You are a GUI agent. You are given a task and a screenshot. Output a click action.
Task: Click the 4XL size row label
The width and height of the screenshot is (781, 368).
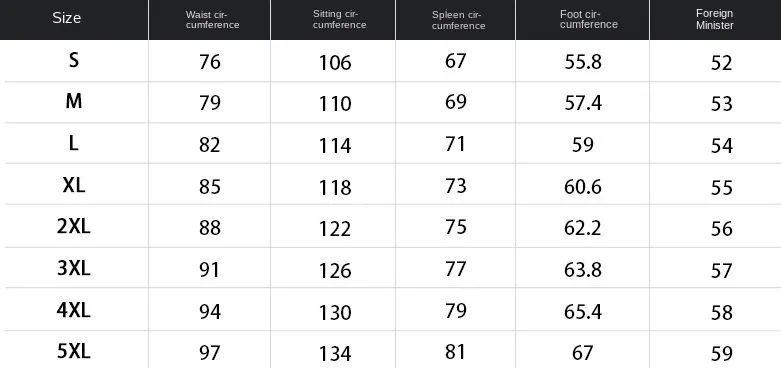74,311
